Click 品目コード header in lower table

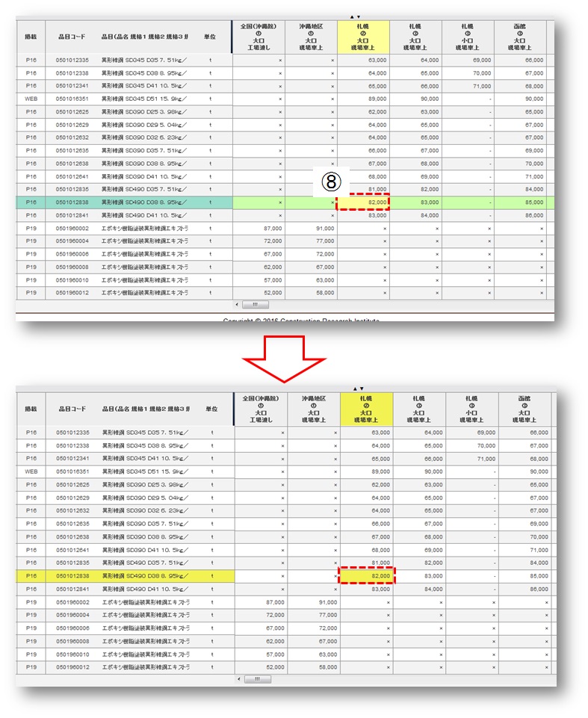pos(72,409)
